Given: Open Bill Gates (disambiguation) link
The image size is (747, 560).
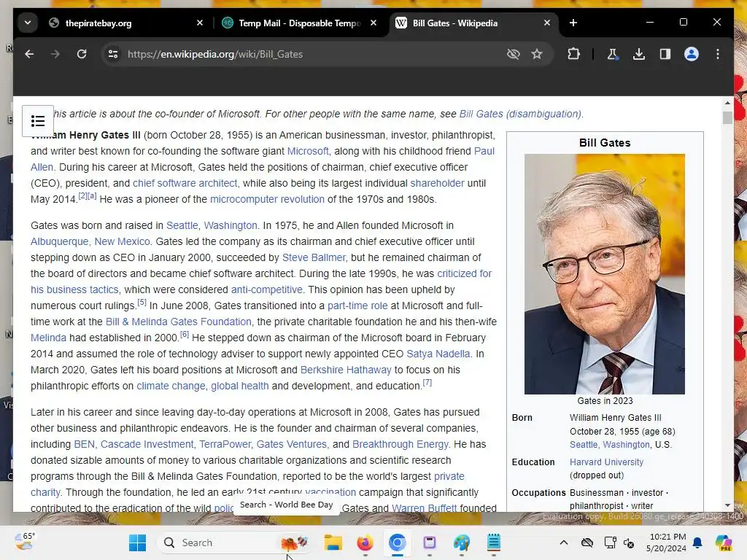Looking at the screenshot, I should 520,114.
